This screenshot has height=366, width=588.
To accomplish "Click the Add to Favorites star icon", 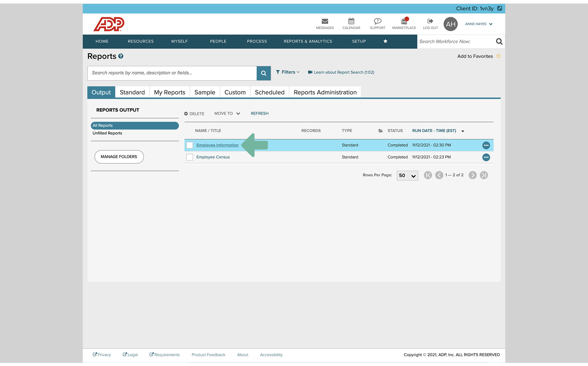I will [498, 56].
